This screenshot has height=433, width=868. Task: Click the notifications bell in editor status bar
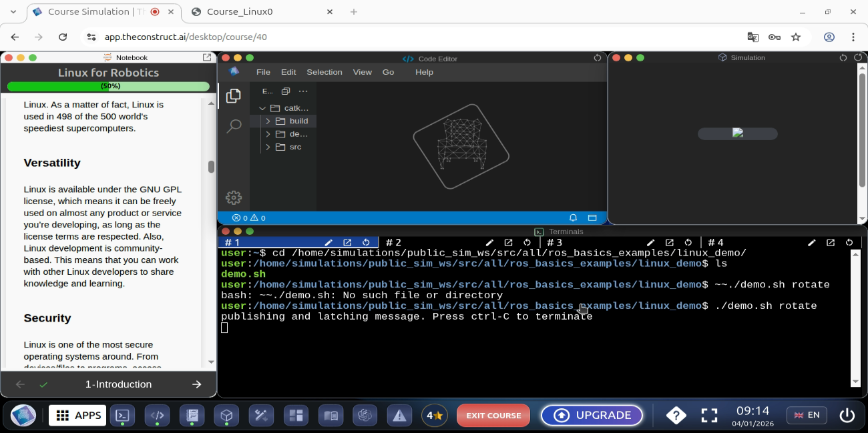click(x=573, y=218)
